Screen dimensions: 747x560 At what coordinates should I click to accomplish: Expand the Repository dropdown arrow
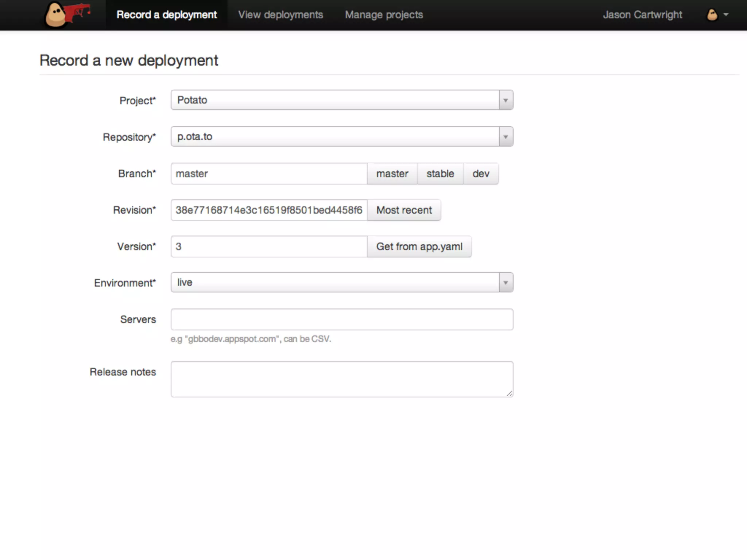[x=506, y=137]
